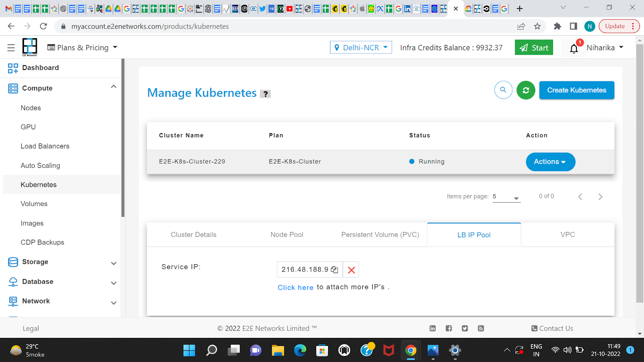The width and height of the screenshot is (644, 362).
Task: Open the Manage Kubernetes help question mark
Action: pyautogui.click(x=265, y=94)
